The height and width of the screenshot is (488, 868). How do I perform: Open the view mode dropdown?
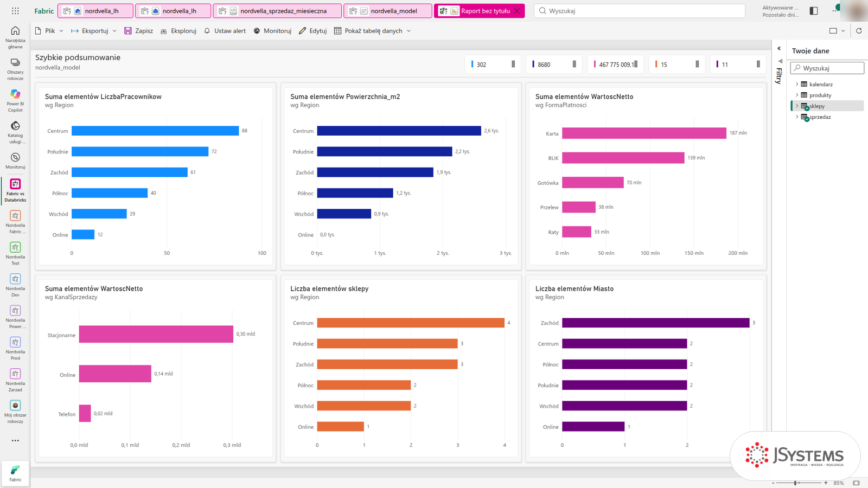tap(837, 31)
